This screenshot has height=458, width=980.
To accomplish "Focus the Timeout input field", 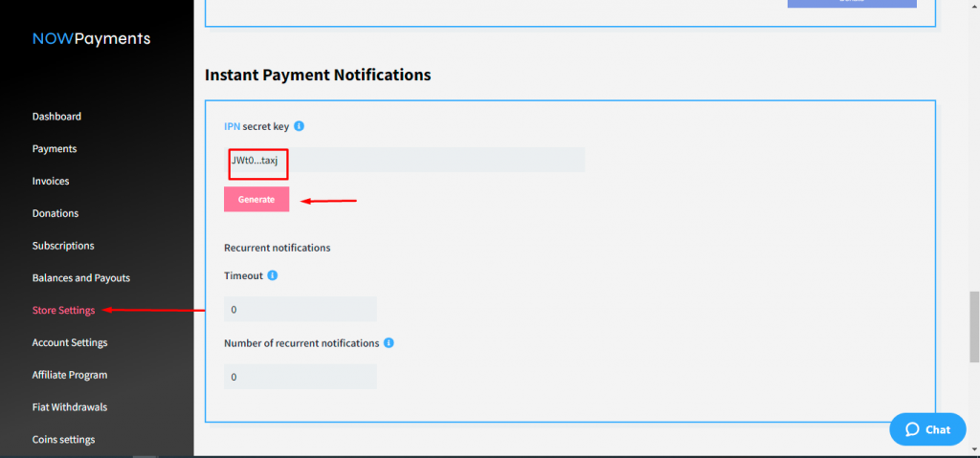I will tap(300, 310).
